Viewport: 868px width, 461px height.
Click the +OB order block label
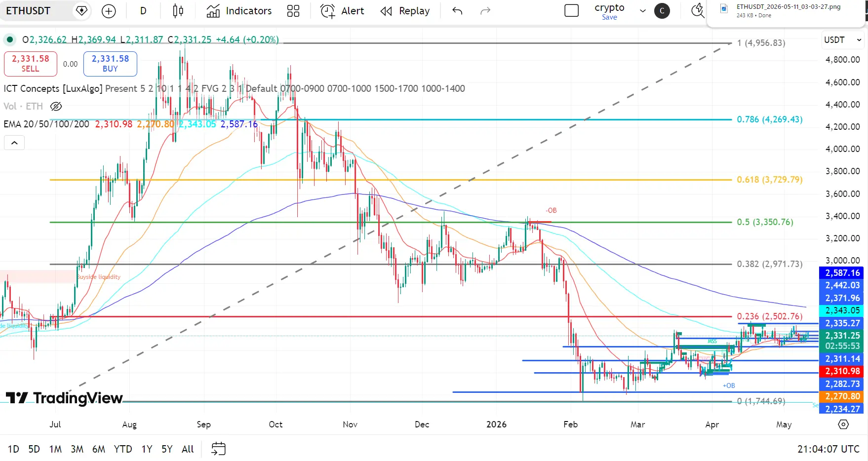[x=729, y=385]
